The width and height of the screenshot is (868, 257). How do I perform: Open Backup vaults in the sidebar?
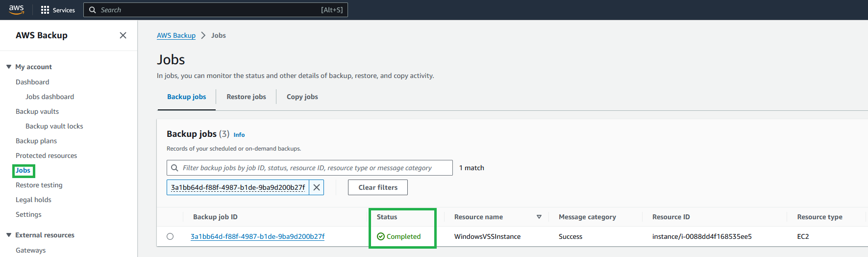(37, 111)
